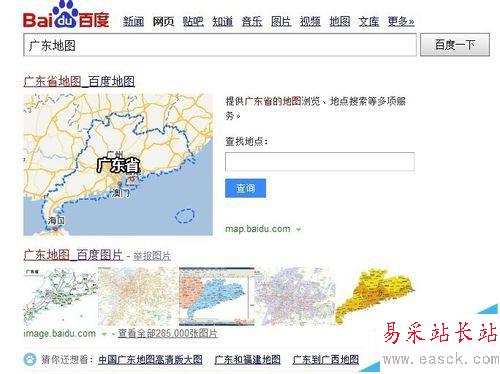Go to the 贴吧 tab
The width and height of the screenshot is (500, 374).
193,22
